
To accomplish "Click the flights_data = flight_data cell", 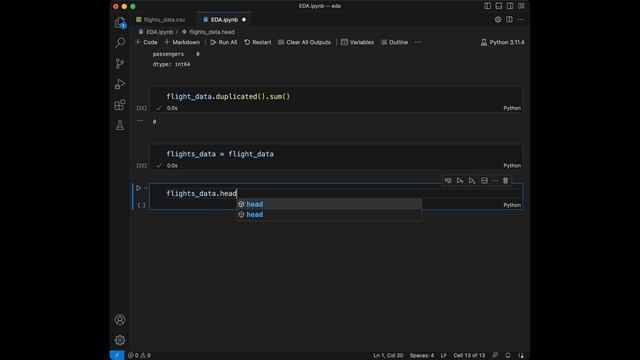I will (336, 154).
